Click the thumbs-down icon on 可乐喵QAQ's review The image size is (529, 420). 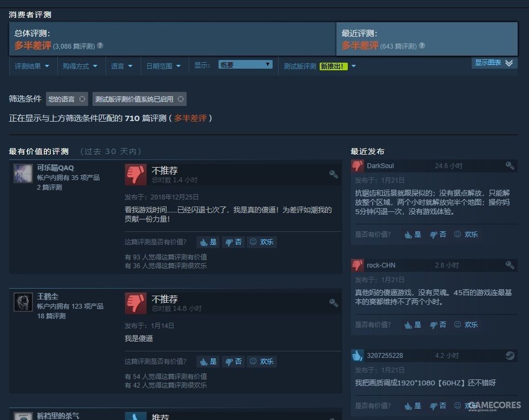tap(136, 175)
